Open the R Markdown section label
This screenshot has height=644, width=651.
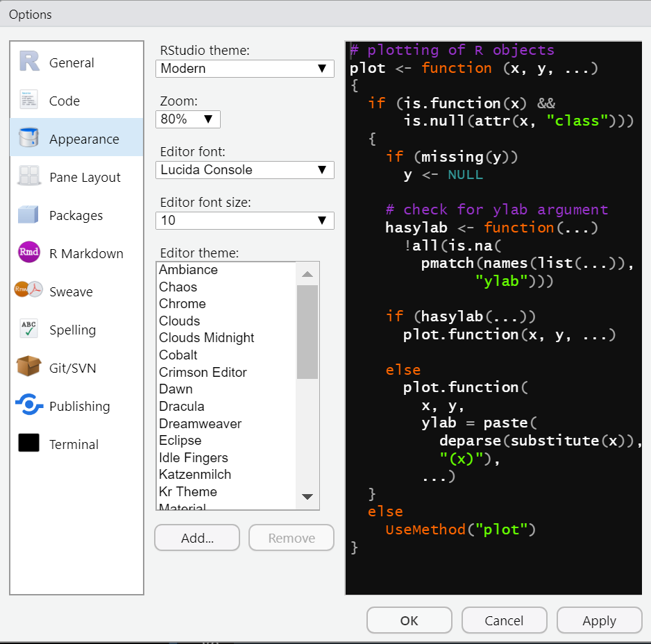86,254
